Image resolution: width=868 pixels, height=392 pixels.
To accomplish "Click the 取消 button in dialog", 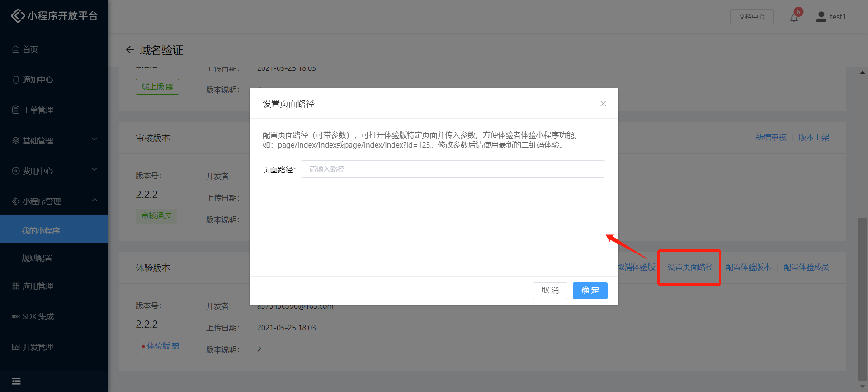I will pos(550,291).
